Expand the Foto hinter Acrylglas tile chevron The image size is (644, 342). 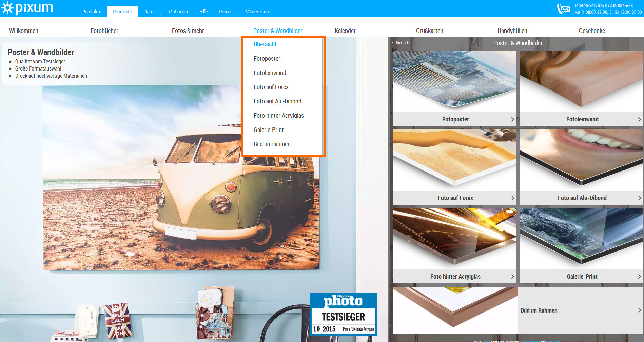coord(512,277)
